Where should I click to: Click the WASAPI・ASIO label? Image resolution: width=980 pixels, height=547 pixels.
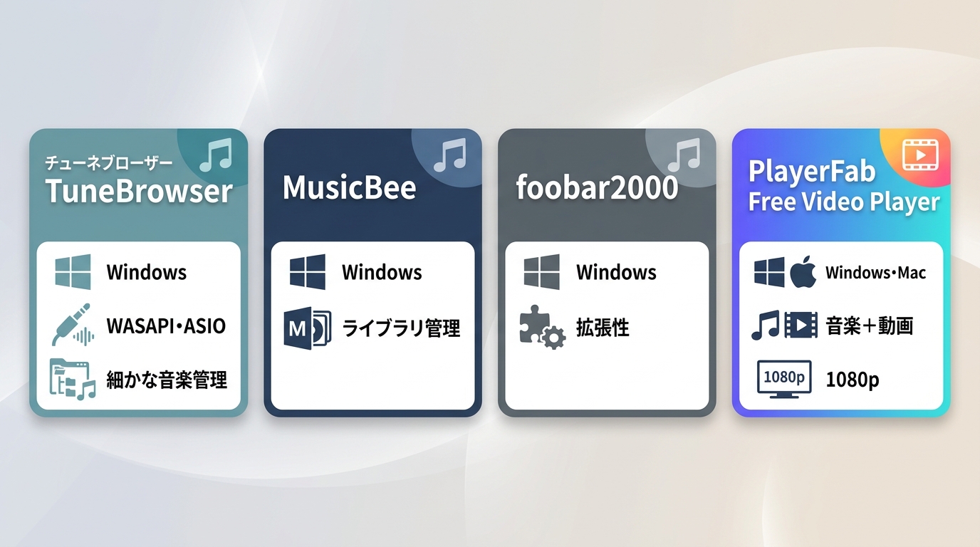(166, 326)
